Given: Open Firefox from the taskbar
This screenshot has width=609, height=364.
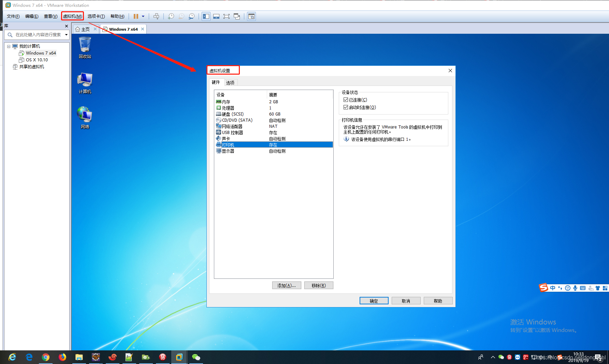Looking at the screenshot, I should click(62, 357).
